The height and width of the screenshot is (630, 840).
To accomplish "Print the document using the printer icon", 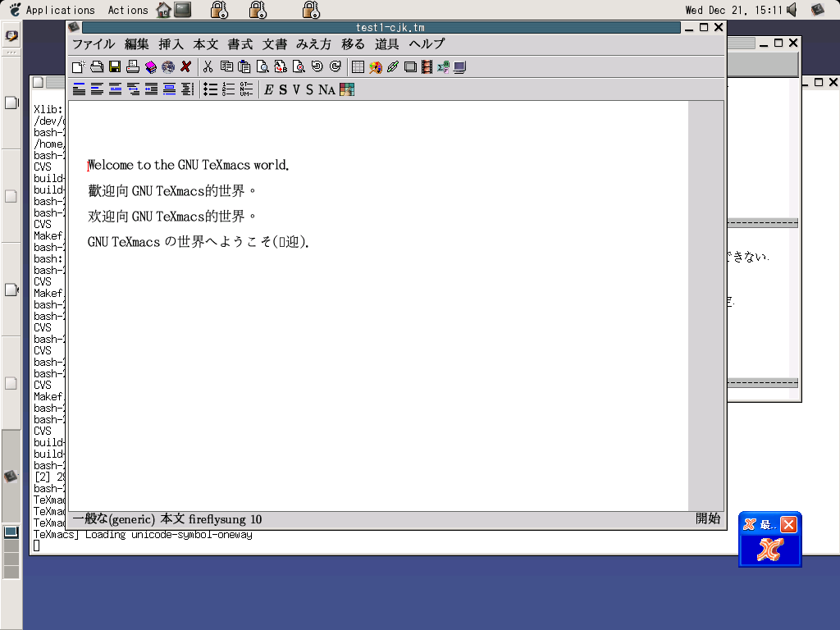I will pyautogui.click(x=133, y=67).
